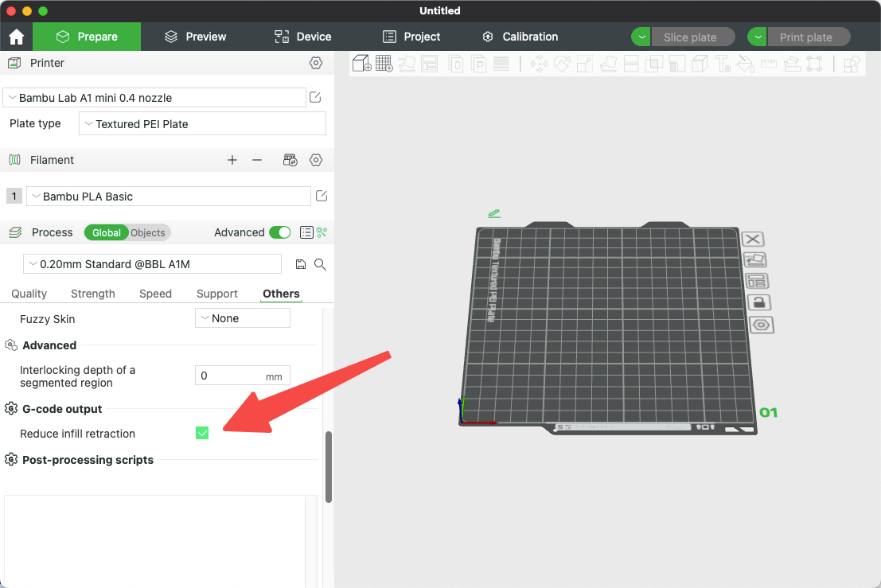This screenshot has height=588, width=881.
Task: Open the Plate type dropdown
Action: 202,123
